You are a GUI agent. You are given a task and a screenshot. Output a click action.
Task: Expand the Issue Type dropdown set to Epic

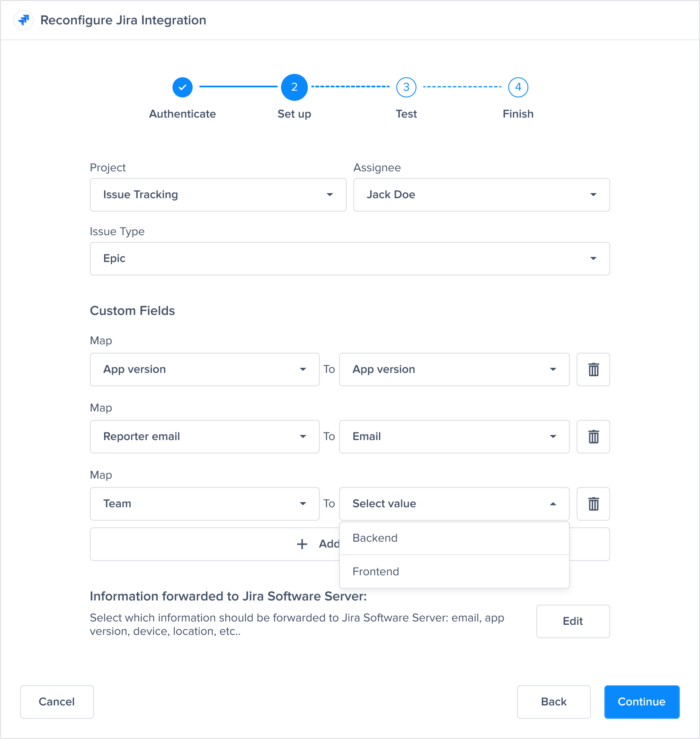point(350,259)
